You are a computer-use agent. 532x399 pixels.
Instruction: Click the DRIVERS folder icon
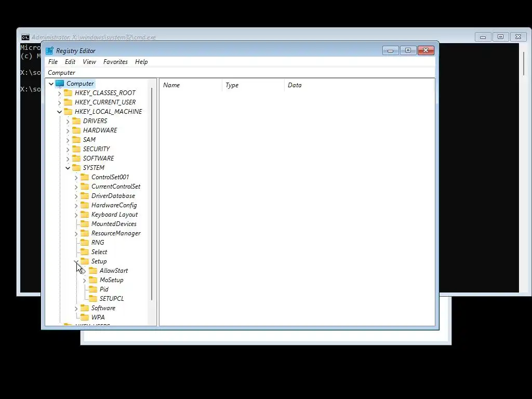point(76,121)
